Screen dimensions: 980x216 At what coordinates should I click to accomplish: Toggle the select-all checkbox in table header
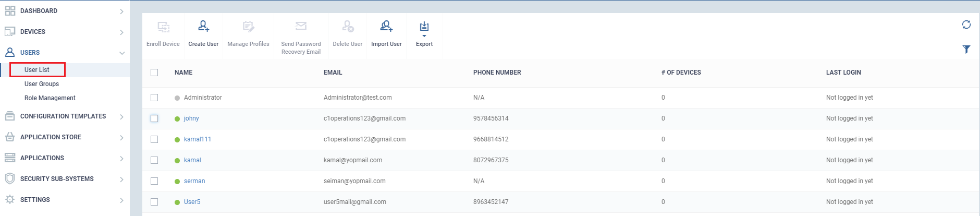coord(154,73)
